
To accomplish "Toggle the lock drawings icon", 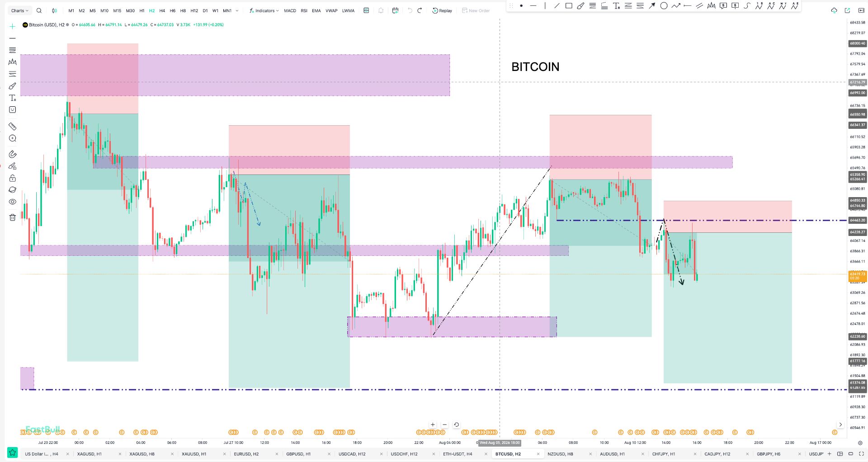I will click(x=13, y=178).
